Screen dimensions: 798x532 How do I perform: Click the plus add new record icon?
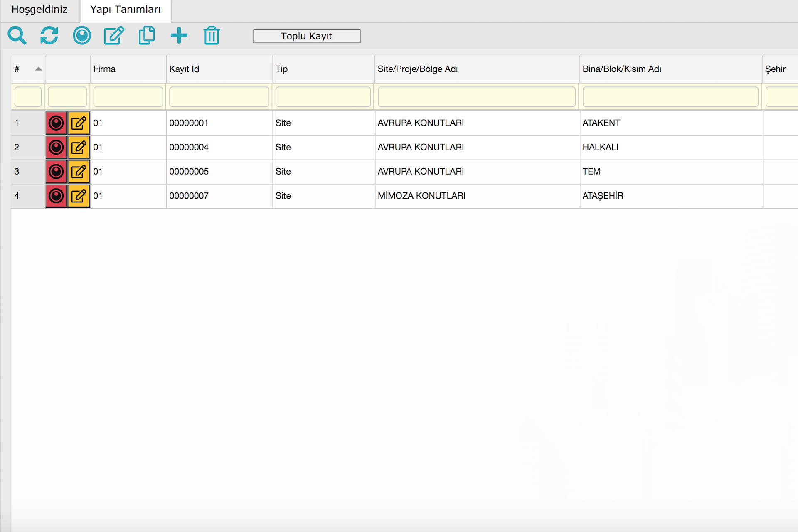179,36
